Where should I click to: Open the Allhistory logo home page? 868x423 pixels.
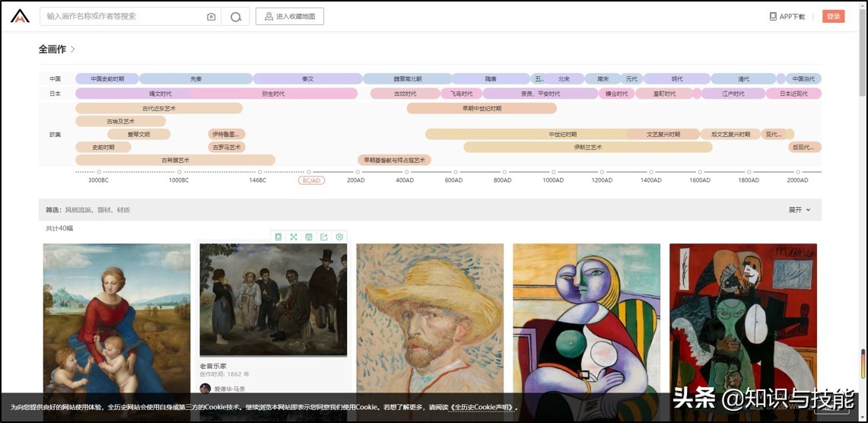[20, 16]
